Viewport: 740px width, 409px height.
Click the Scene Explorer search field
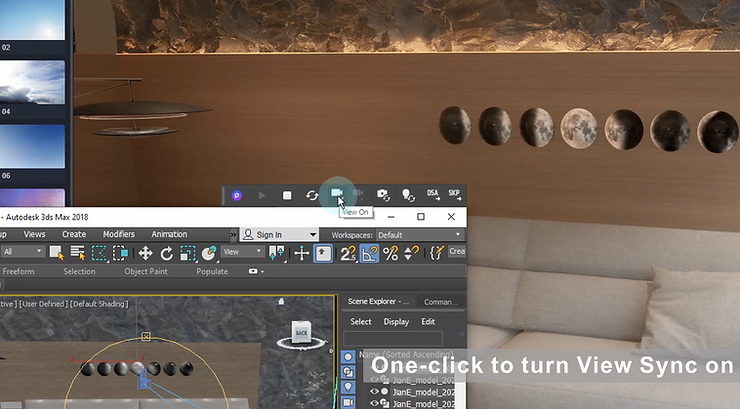[x=393, y=338]
